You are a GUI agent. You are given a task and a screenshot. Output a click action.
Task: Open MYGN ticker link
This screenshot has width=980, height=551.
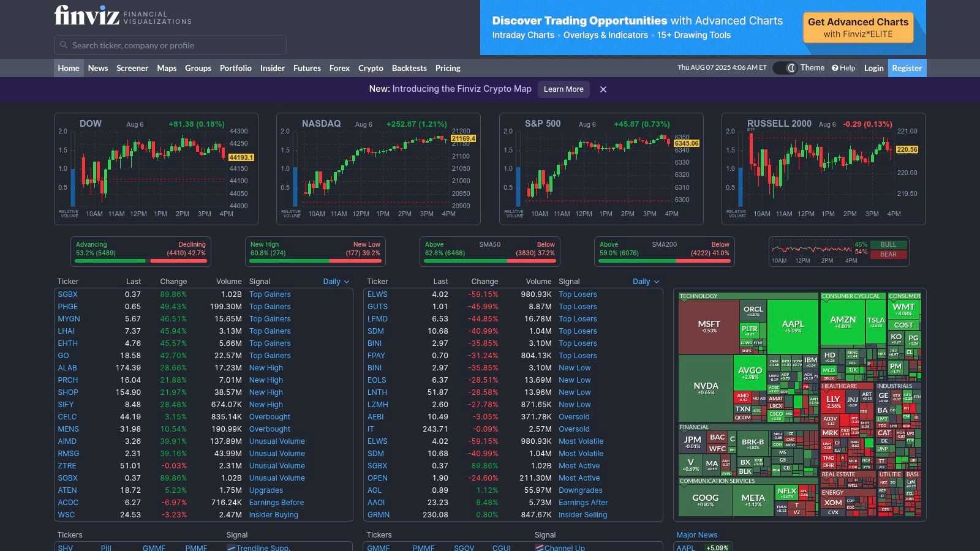click(69, 319)
